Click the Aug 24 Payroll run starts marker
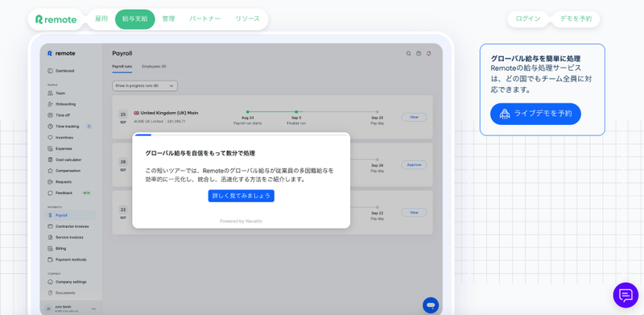 [248, 112]
